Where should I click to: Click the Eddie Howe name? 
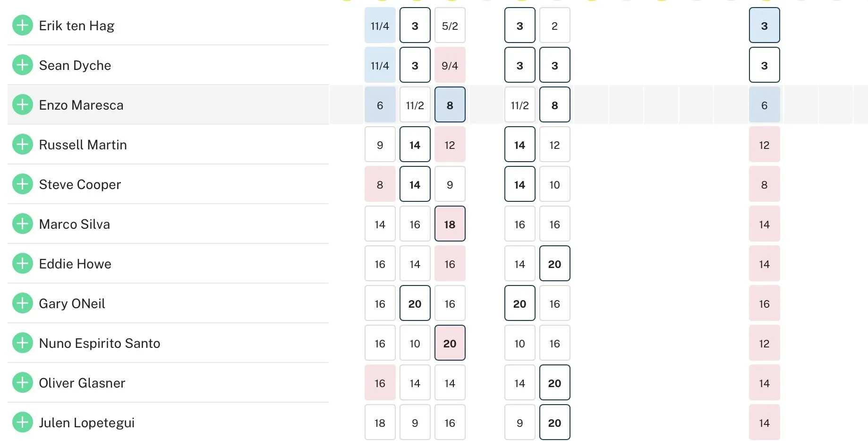coord(75,264)
